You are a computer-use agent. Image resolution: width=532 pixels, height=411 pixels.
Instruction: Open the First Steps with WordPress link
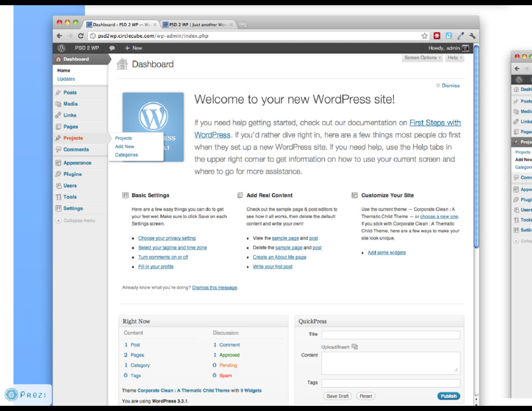point(435,123)
